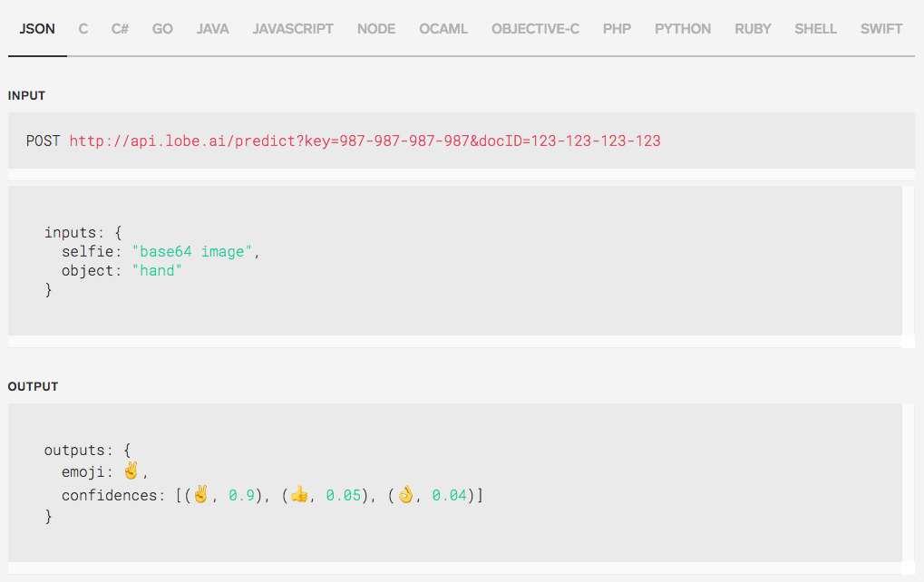Viewport: 924px width, 582px height.
Task: Open the C# code tab
Action: point(120,29)
